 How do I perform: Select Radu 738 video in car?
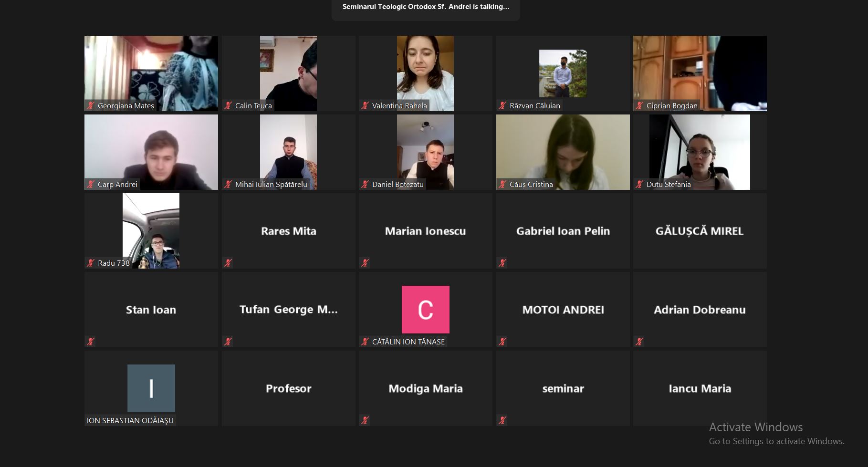(x=151, y=231)
